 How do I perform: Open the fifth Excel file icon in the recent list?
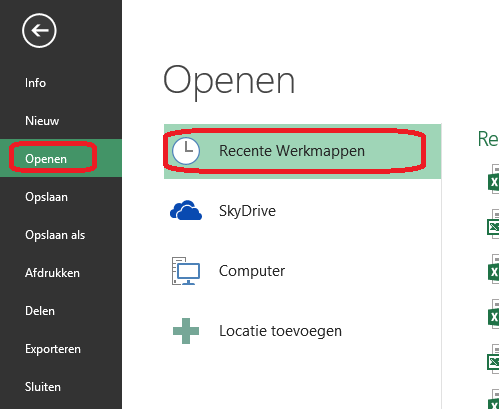pyautogui.click(x=493, y=359)
